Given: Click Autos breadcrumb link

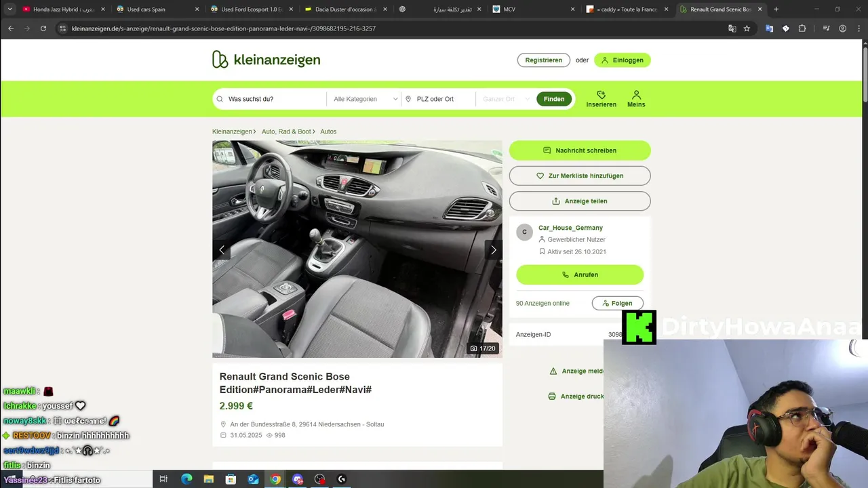Looking at the screenshot, I should coord(328,131).
